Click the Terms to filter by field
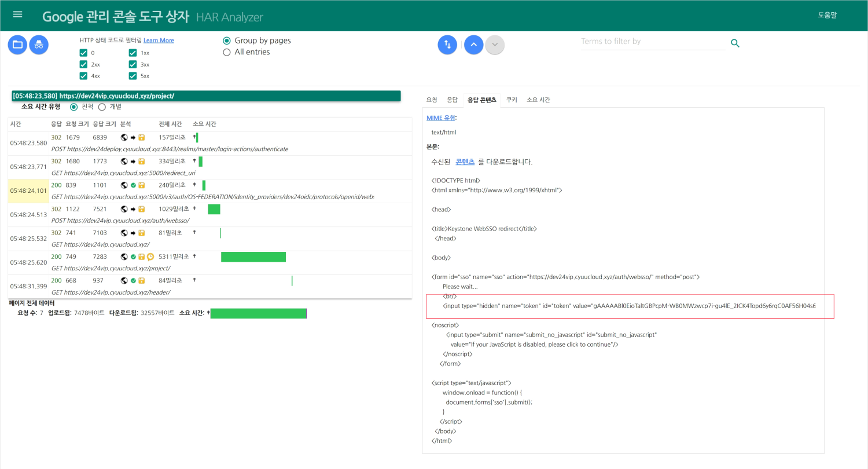Image resolution: width=868 pixels, height=469 pixels. pyautogui.click(x=653, y=42)
